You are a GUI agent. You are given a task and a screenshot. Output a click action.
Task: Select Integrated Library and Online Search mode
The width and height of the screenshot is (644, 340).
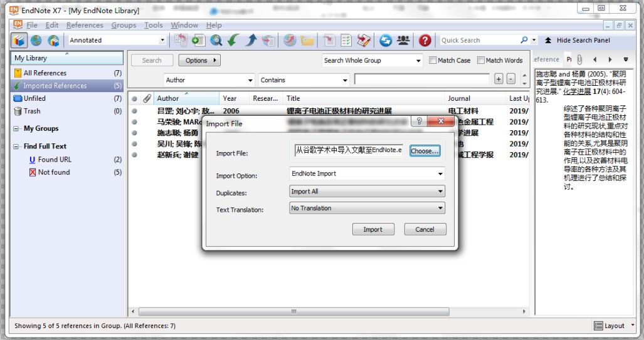(x=53, y=40)
